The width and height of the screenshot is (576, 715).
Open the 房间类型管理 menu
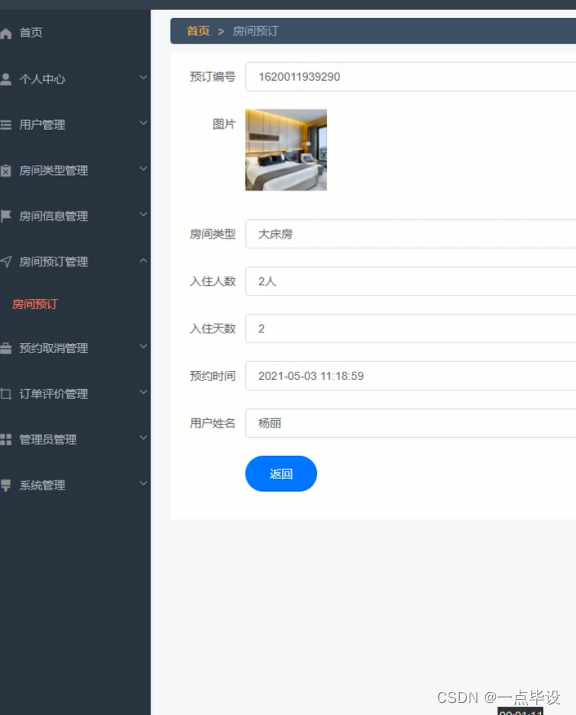75,170
